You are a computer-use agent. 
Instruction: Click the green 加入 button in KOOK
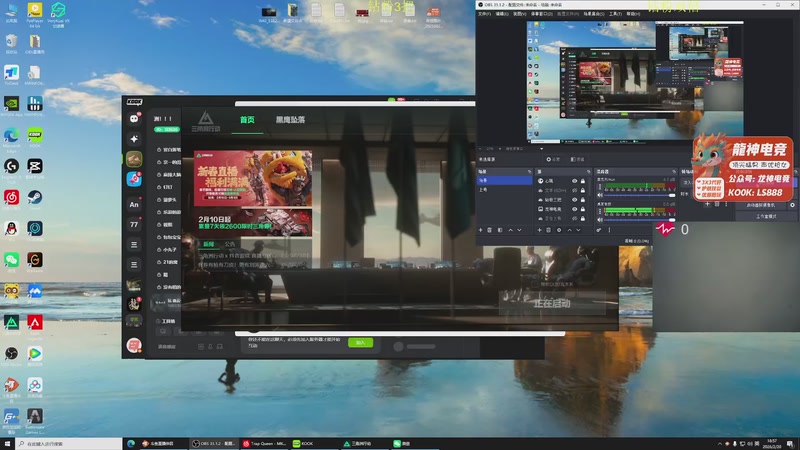pyautogui.click(x=360, y=342)
